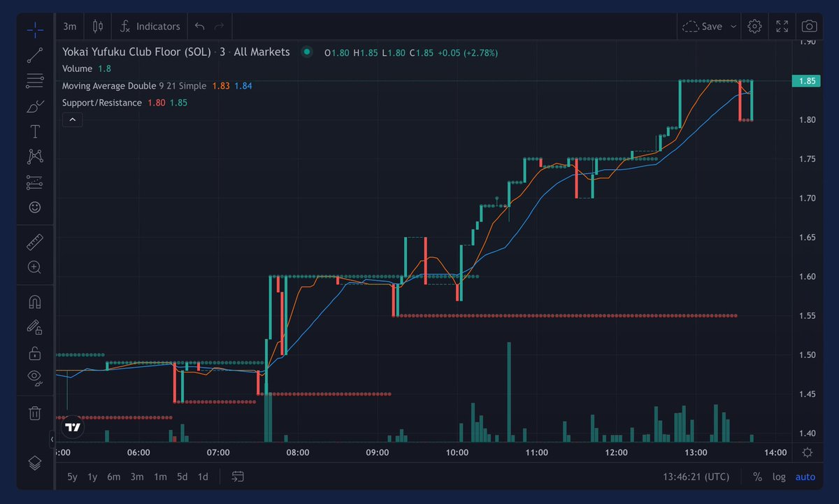
Task: Enable log scale on the price axis
Action: click(779, 476)
